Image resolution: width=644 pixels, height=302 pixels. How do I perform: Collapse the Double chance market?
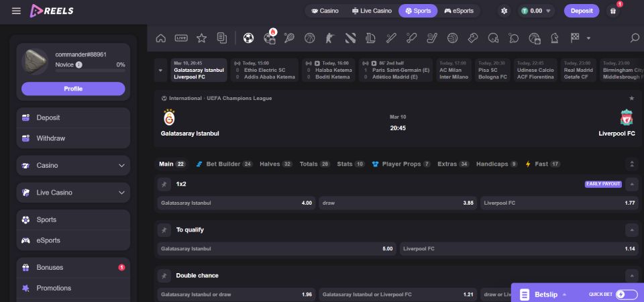(632, 276)
